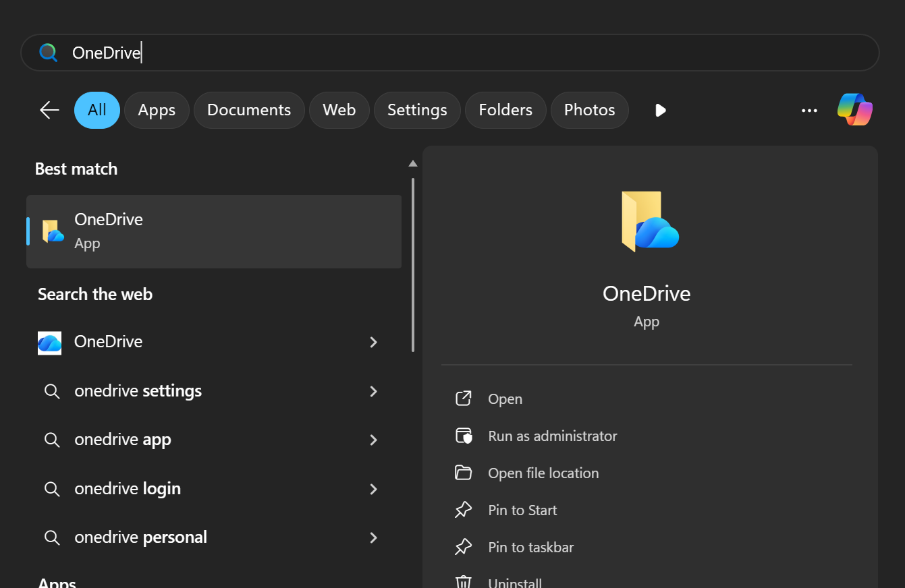Click the back arrow icon
Viewport: 905px width, 588px height.
49,110
